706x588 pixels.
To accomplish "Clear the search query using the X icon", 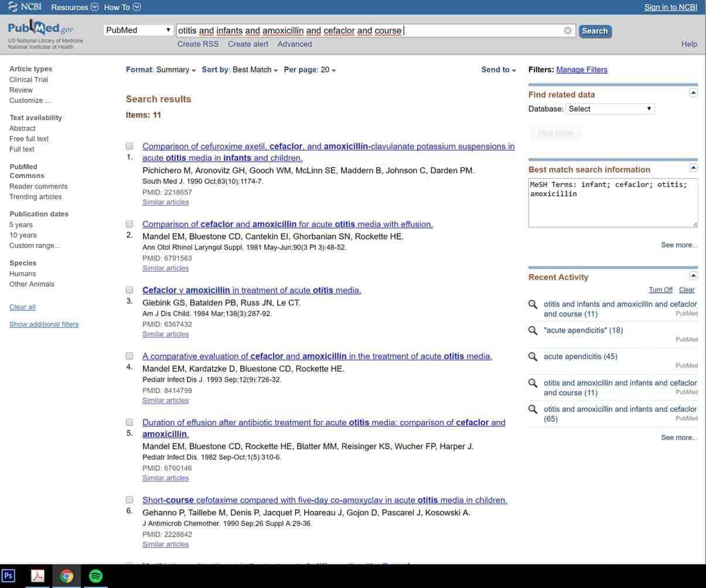I will (567, 30).
